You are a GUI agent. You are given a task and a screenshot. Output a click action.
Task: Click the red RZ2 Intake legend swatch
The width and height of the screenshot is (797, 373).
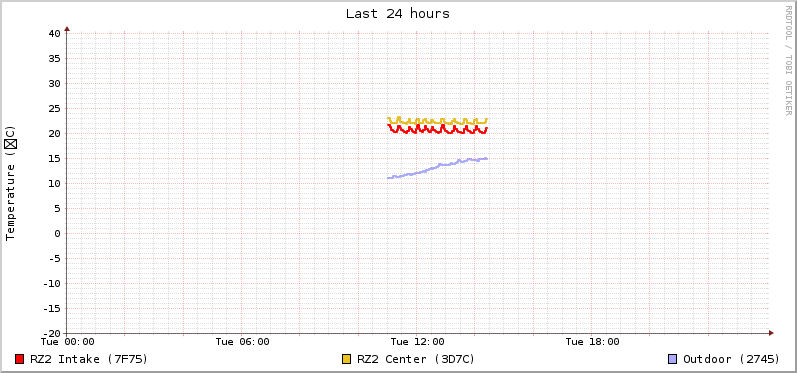[x=20, y=359]
